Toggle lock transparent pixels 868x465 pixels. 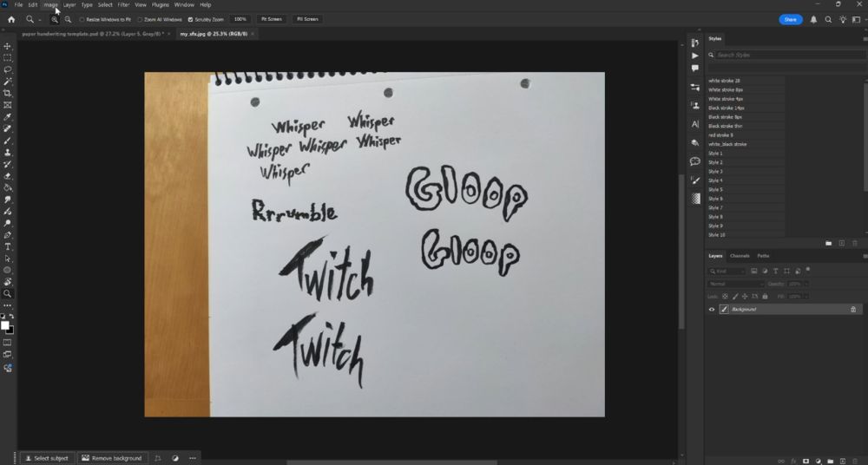point(725,297)
